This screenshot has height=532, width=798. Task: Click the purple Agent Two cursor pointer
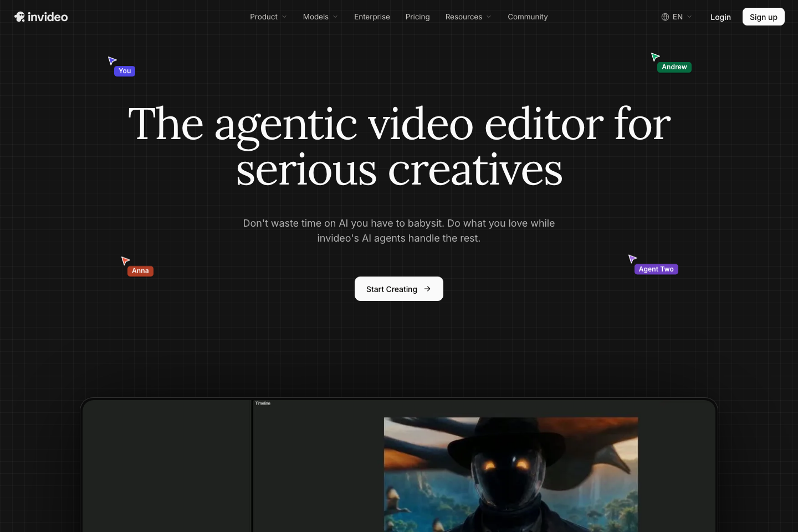coord(632,259)
